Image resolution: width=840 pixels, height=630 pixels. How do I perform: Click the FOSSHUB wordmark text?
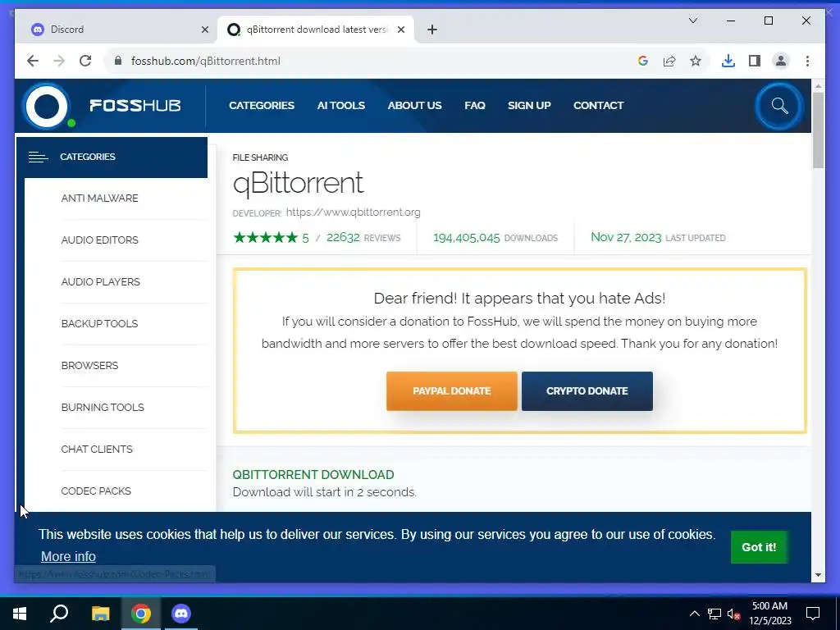coord(135,106)
